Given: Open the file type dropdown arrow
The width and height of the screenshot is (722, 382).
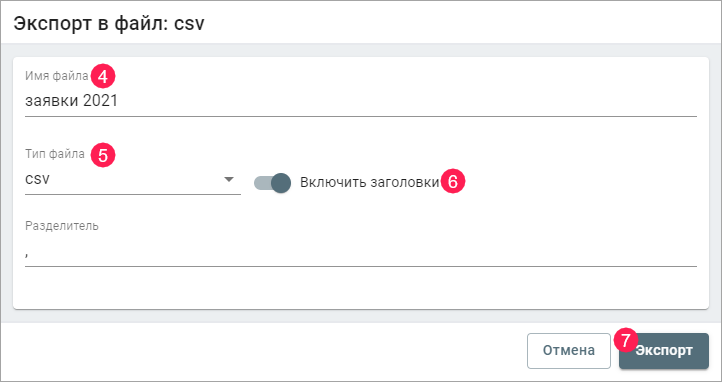Looking at the screenshot, I should coord(229,179).
